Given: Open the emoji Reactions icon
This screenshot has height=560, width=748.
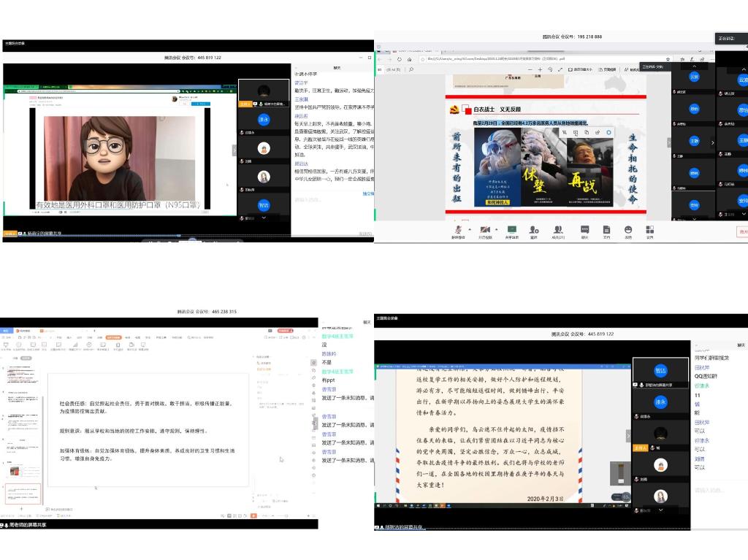Looking at the screenshot, I should (x=628, y=230).
